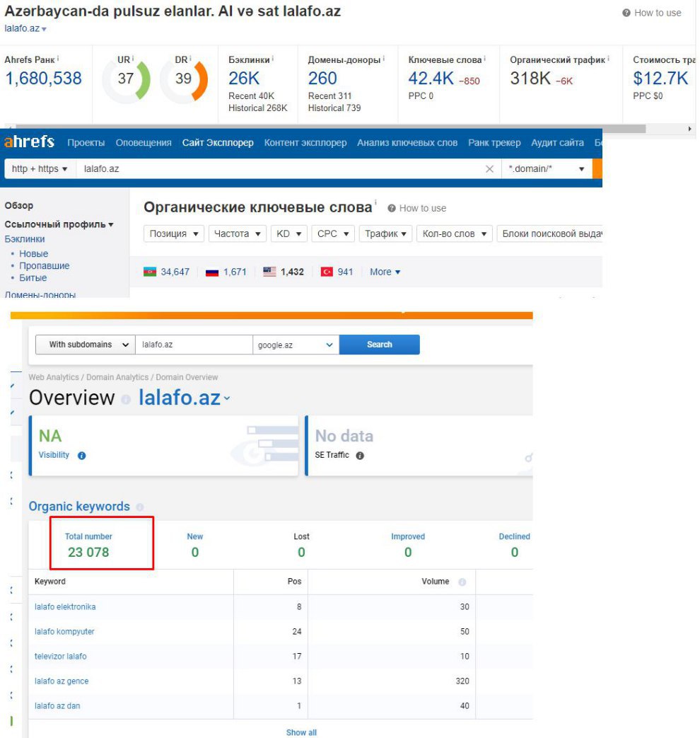Open Ранк трекер menu item

point(494,143)
